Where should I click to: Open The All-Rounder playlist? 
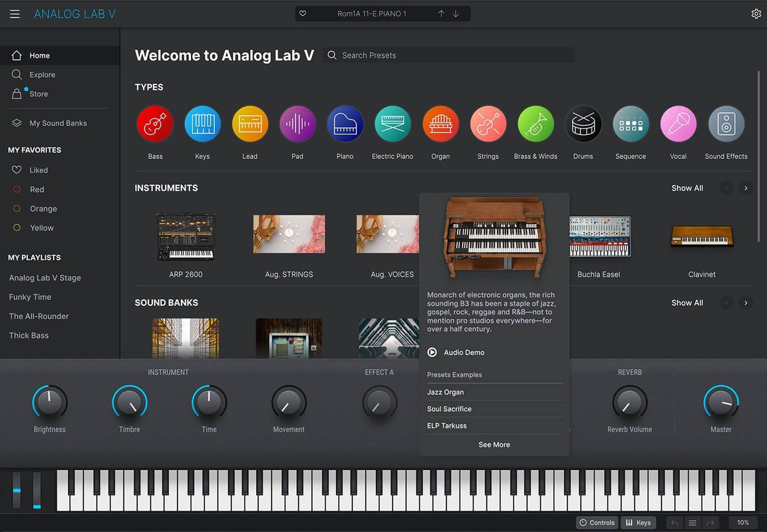(39, 316)
